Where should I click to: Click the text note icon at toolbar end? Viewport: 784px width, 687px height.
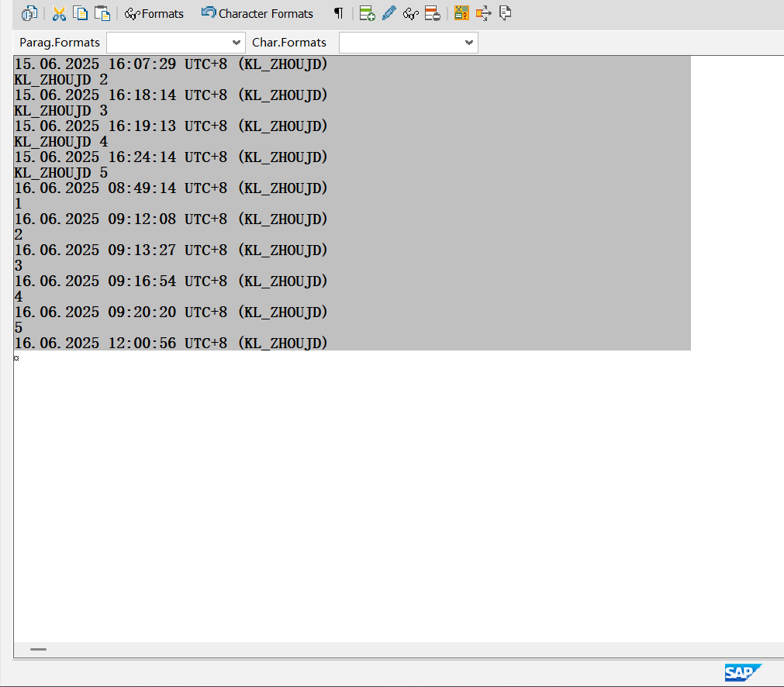tap(505, 13)
